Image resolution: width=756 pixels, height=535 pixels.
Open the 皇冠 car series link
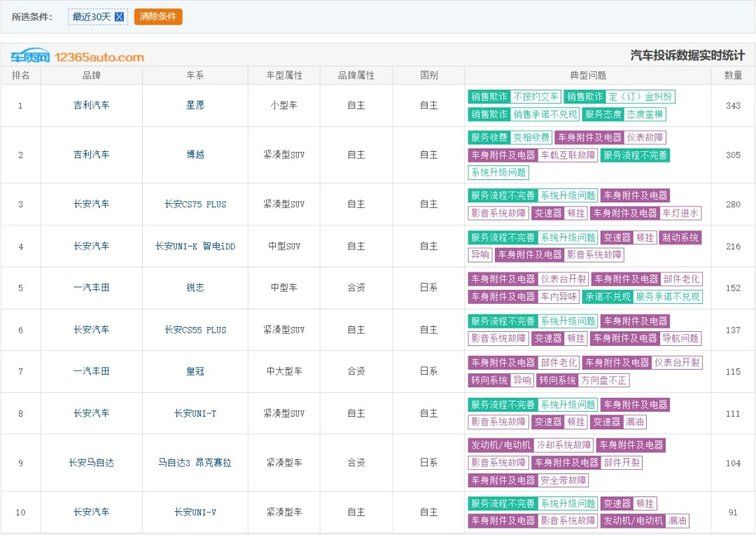click(x=195, y=372)
